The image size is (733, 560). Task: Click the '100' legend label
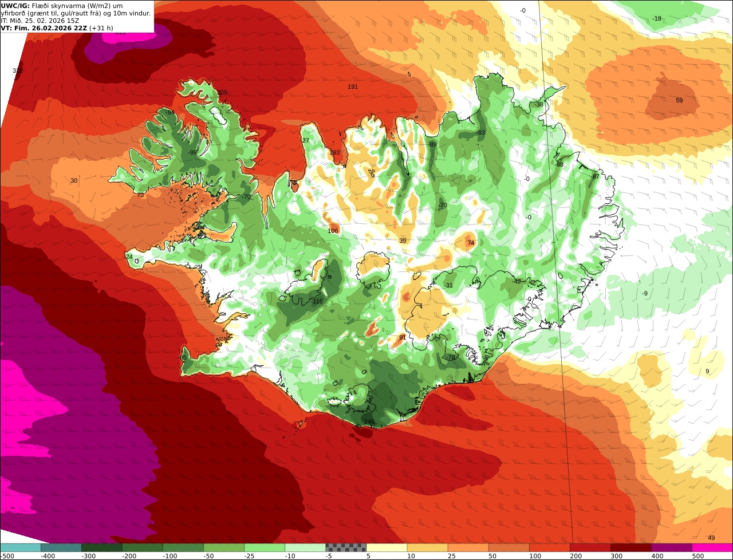coord(535,555)
